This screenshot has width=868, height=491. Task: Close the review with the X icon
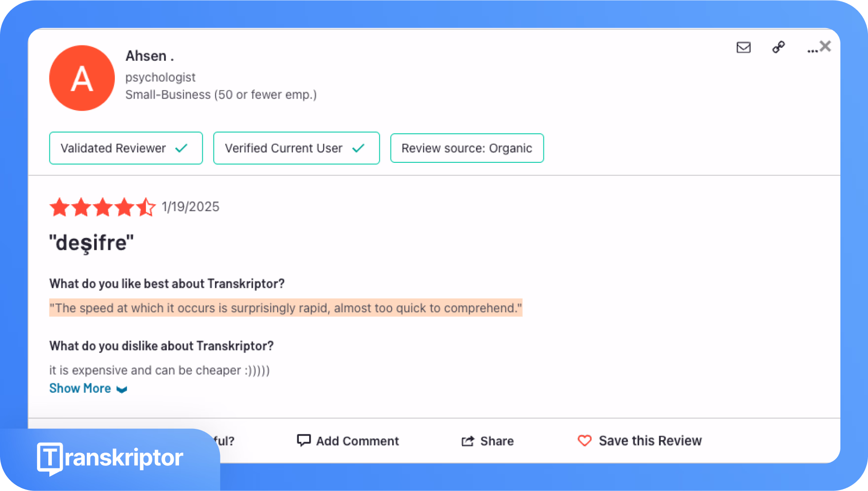(x=825, y=46)
